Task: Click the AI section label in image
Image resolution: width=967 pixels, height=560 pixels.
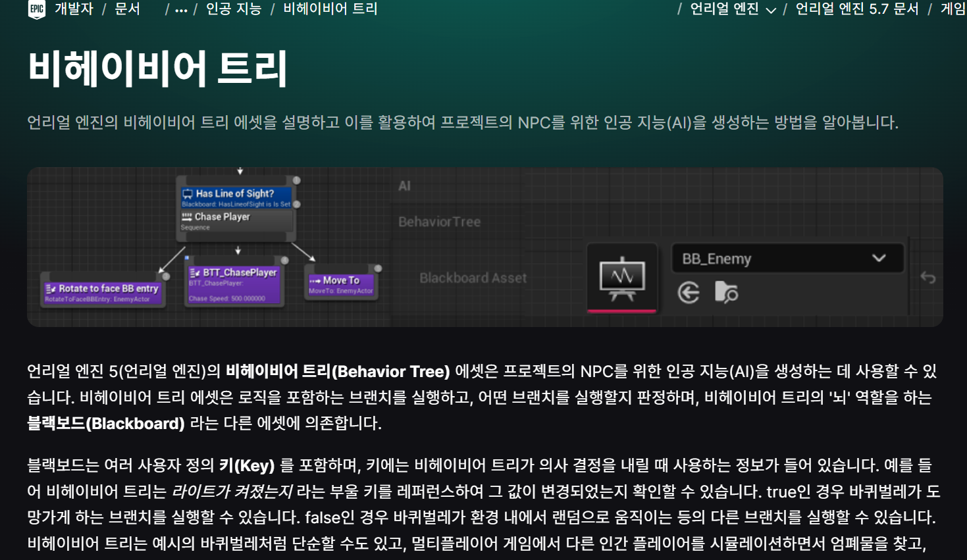Action: (x=404, y=186)
